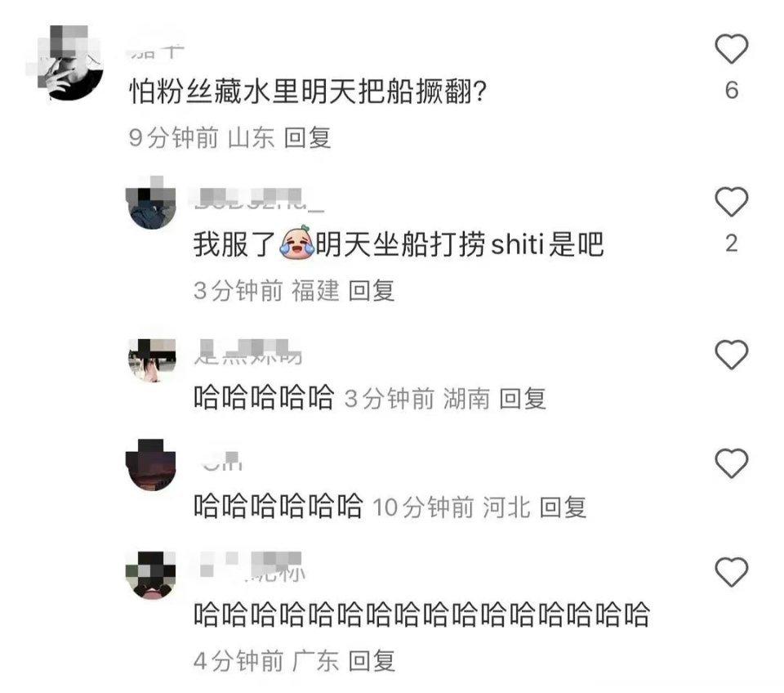Tap the crying-laughing emoji in the reply

click(297, 242)
